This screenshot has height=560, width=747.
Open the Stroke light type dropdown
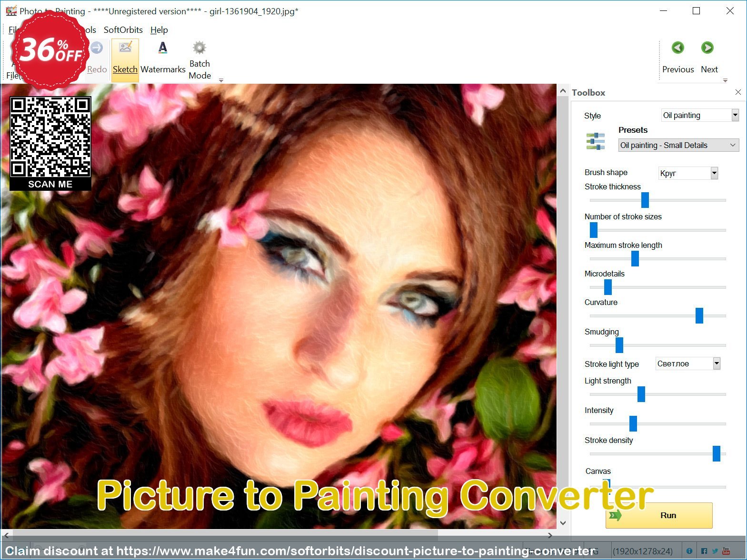pyautogui.click(x=688, y=364)
